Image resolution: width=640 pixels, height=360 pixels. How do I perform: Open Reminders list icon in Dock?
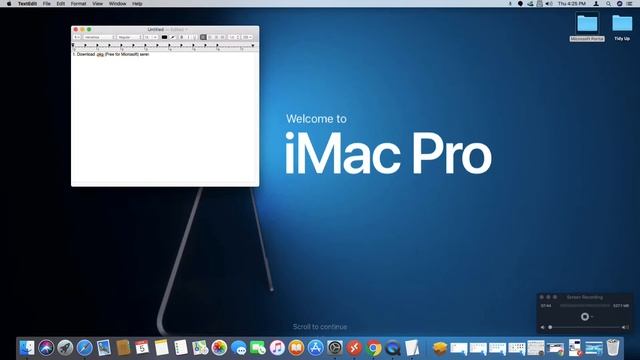point(180,348)
